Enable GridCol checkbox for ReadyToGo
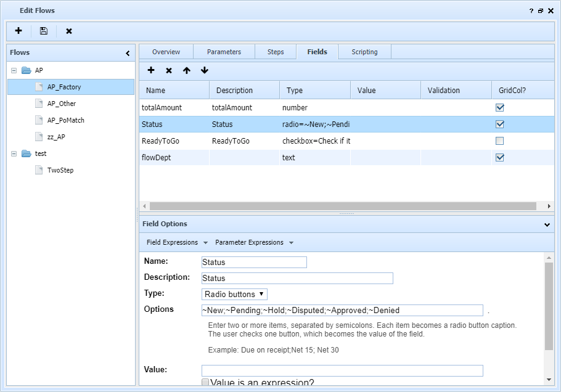This screenshot has height=392, width=561. [500, 141]
